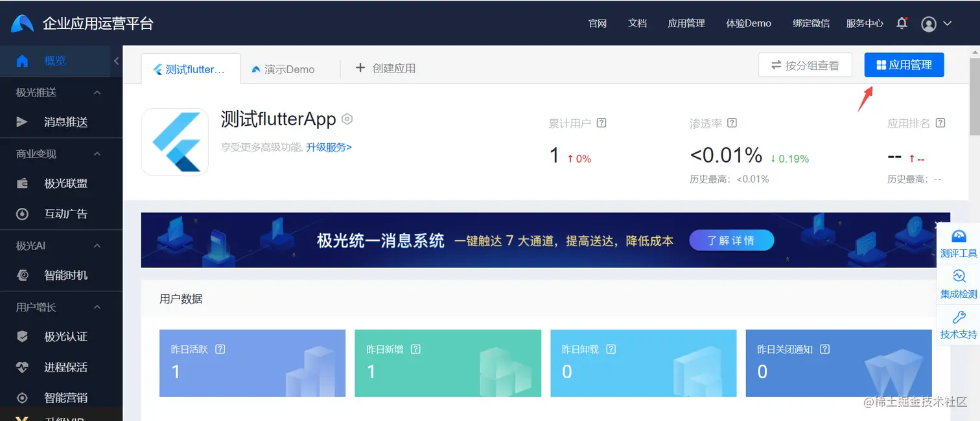Open 智能时机 in sidebar

(61, 275)
